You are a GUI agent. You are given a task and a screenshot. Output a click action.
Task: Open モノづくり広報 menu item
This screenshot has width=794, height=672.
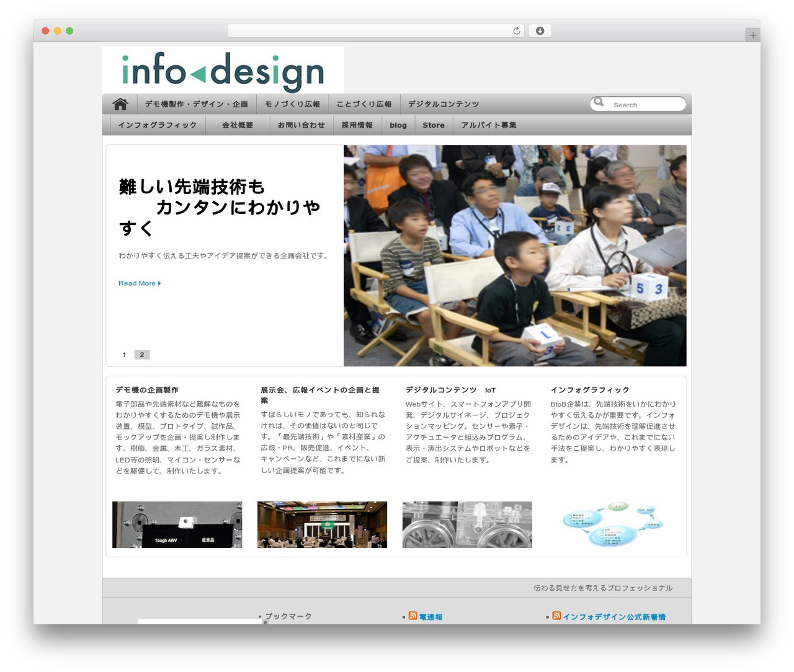coord(292,104)
